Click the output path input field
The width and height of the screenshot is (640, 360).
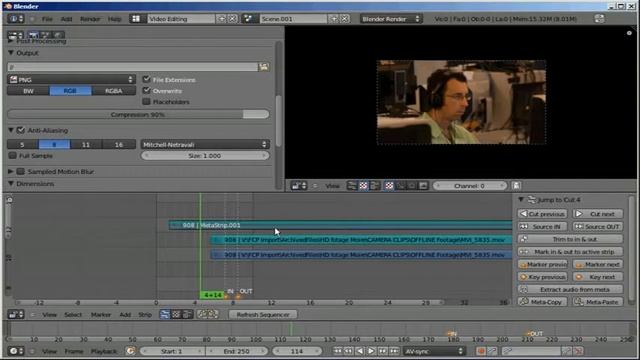pos(133,67)
